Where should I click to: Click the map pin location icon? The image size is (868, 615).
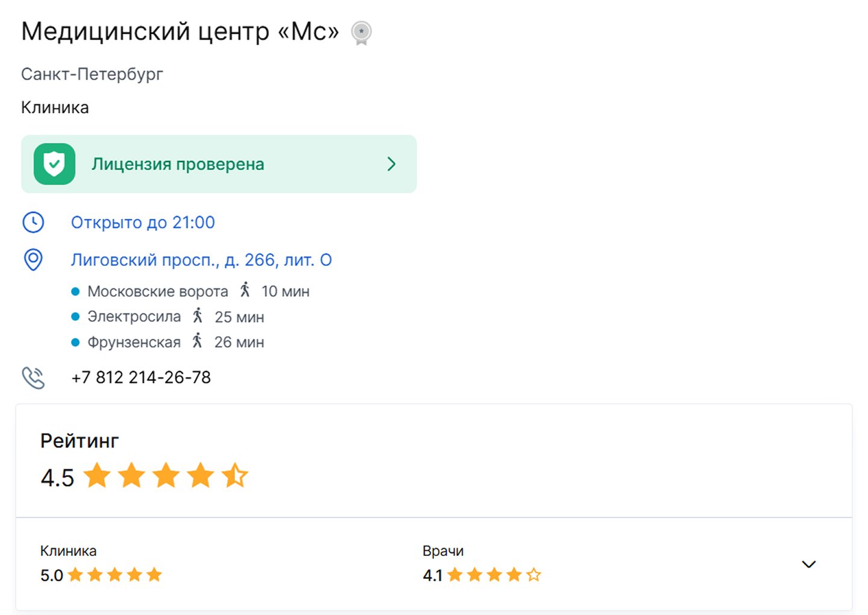[x=33, y=260]
